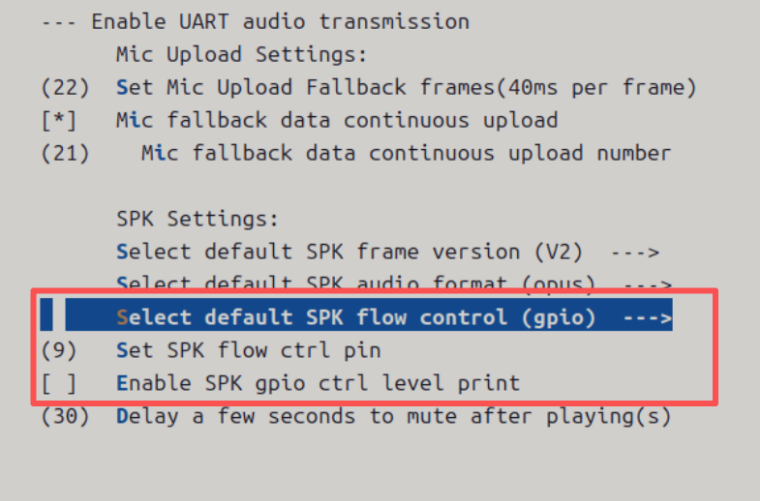Edit the SPK flow ctrl pin value (9)

pos(59,350)
